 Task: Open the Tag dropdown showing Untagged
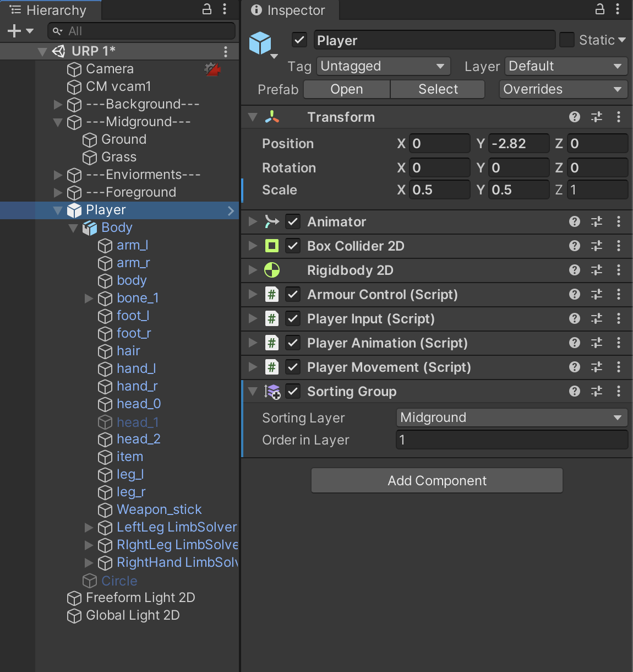(x=384, y=66)
